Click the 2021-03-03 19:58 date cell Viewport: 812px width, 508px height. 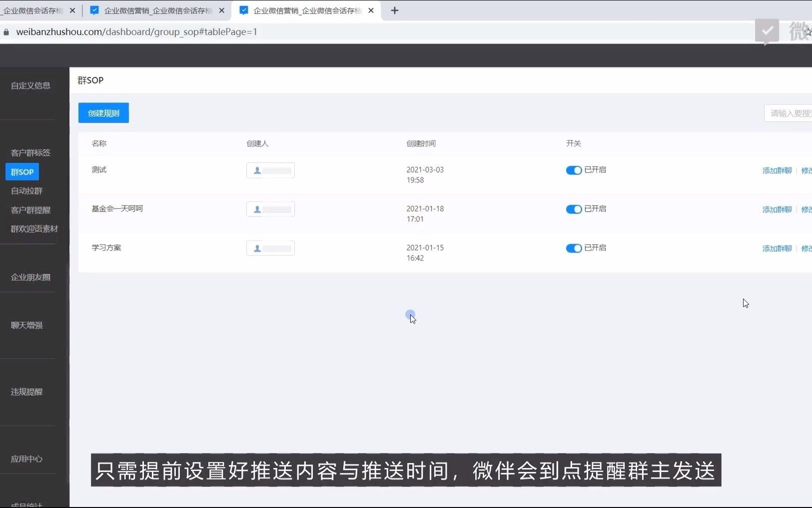pos(425,175)
